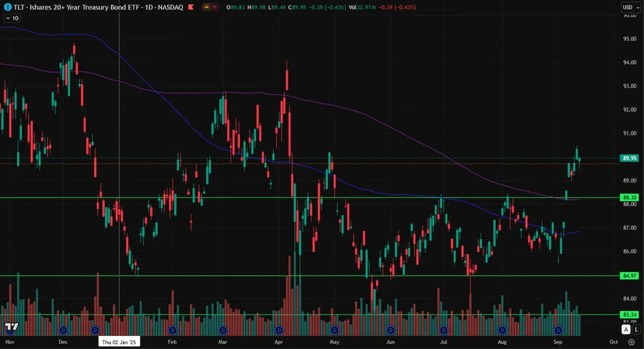Toggle auto scale with the A button
Screen dimensions: 644x349
pyautogui.click(x=626, y=329)
